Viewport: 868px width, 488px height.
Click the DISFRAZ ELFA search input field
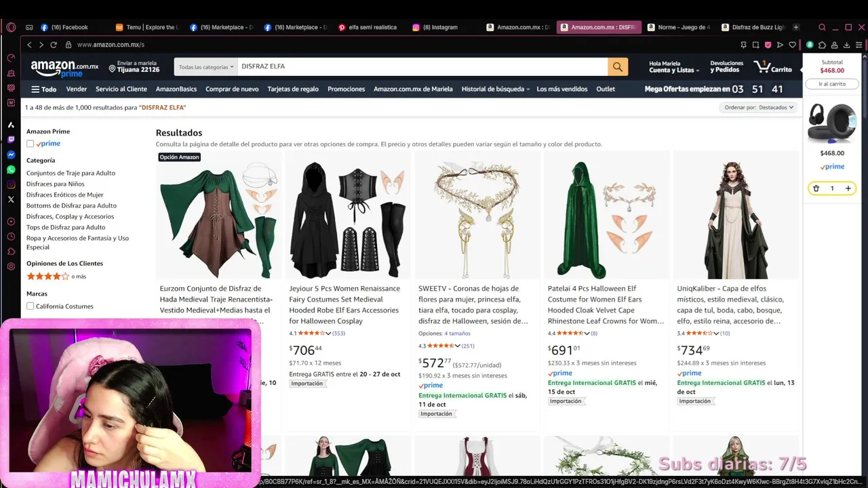tap(422, 66)
